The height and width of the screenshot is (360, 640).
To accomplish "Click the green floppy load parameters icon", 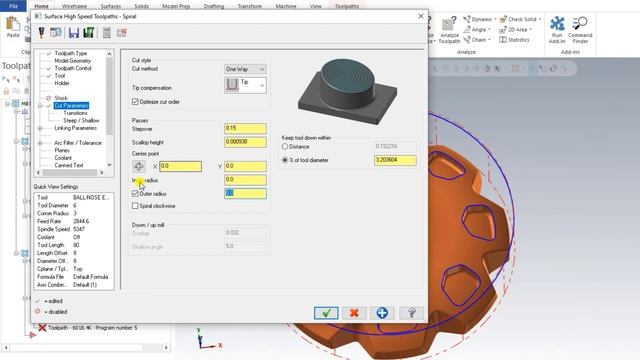I will [x=89, y=33].
